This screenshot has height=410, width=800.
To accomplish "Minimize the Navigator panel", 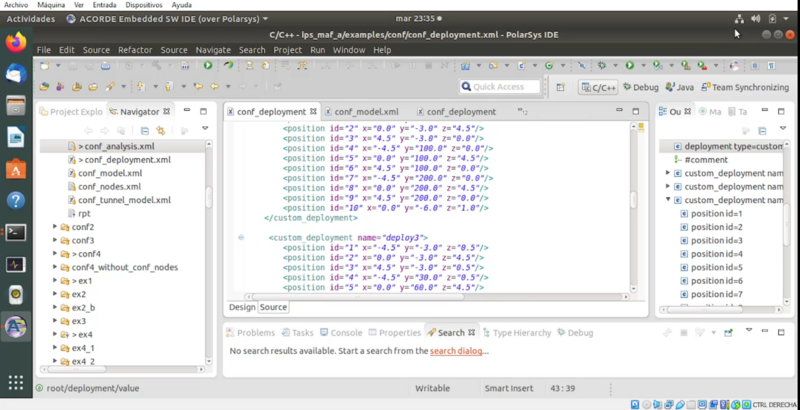I will point(187,111).
